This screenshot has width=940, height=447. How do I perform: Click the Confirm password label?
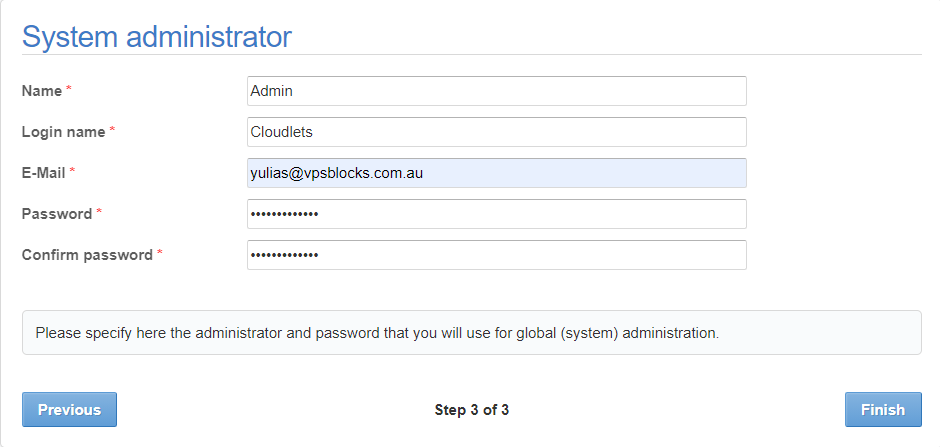point(88,255)
